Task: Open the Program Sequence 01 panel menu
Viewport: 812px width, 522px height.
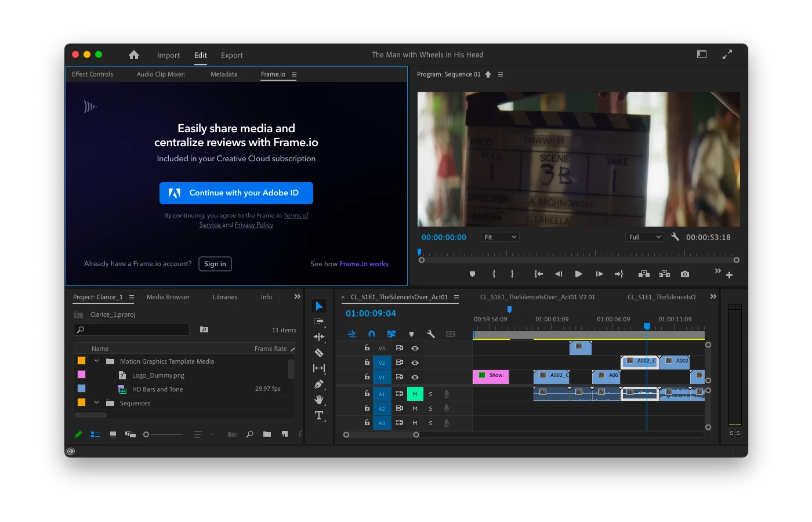Action: pyautogui.click(x=501, y=74)
